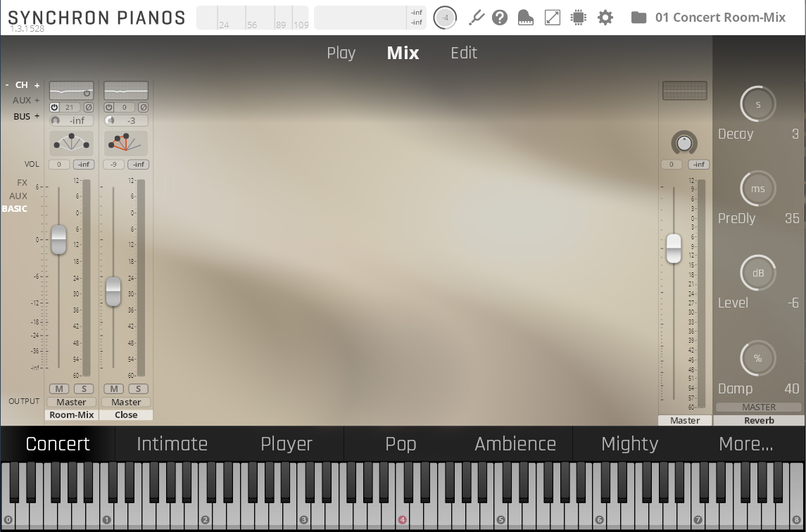806x532 pixels.
Task: Switch to the Play tab
Action: [x=341, y=53]
